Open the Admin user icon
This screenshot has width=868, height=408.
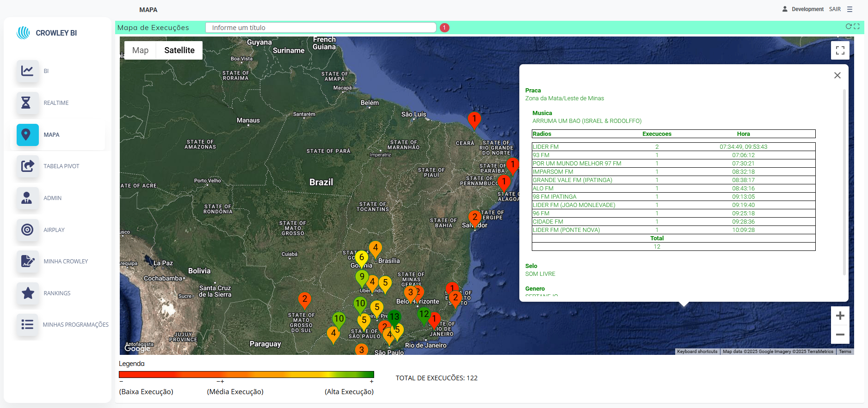27,198
